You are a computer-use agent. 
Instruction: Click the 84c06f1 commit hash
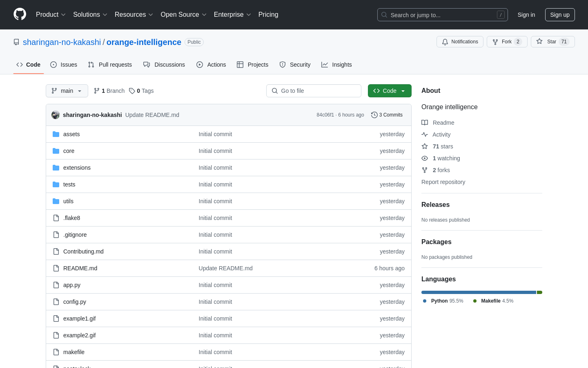(325, 115)
